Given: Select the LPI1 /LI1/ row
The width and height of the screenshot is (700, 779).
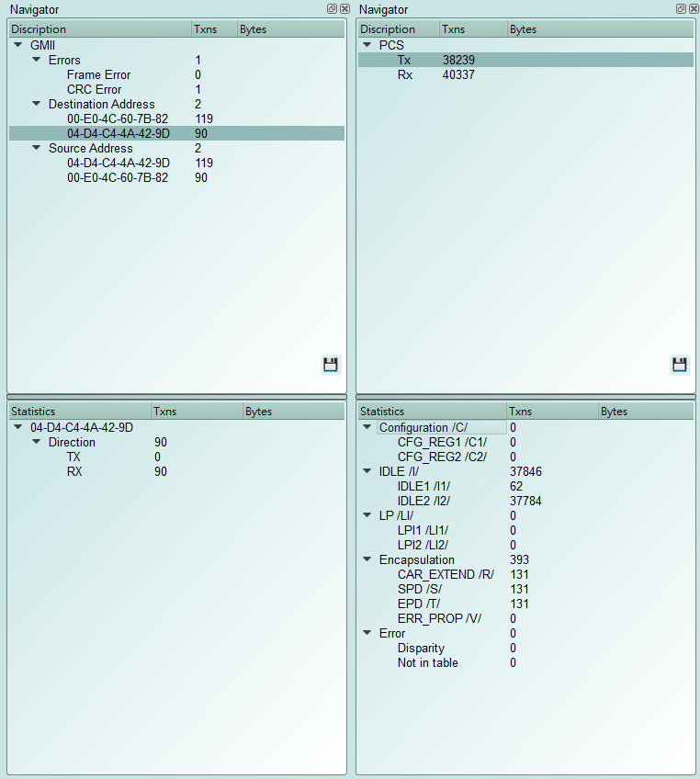Looking at the screenshot, I should click(525, 531).
